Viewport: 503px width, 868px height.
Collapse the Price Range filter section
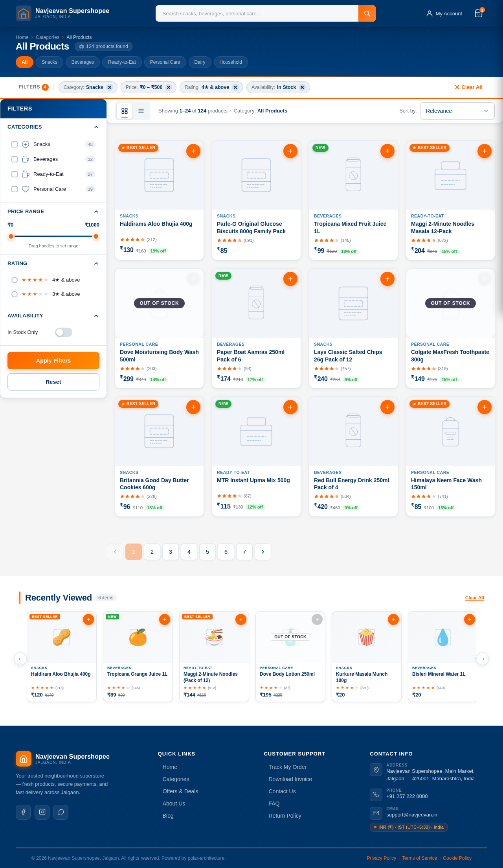[x=96, y=212]
